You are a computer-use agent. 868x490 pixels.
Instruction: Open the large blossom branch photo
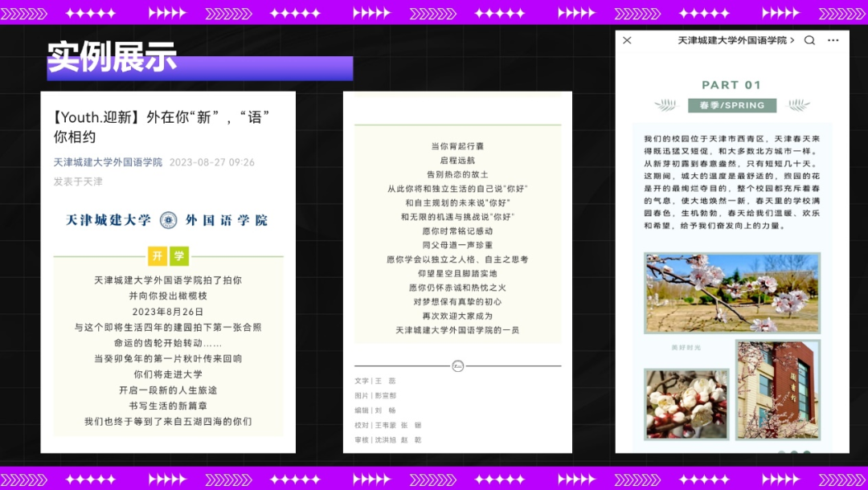[x=732, y=293]
